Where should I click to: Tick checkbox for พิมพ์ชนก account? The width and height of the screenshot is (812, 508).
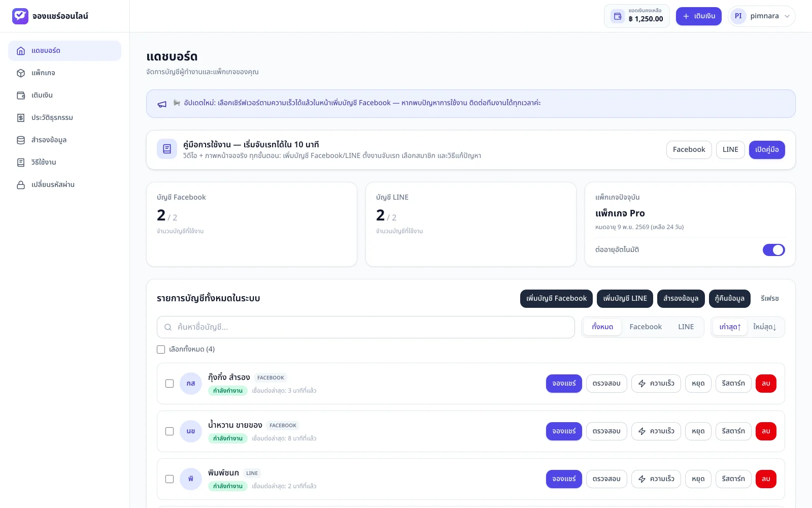point(170,479)
